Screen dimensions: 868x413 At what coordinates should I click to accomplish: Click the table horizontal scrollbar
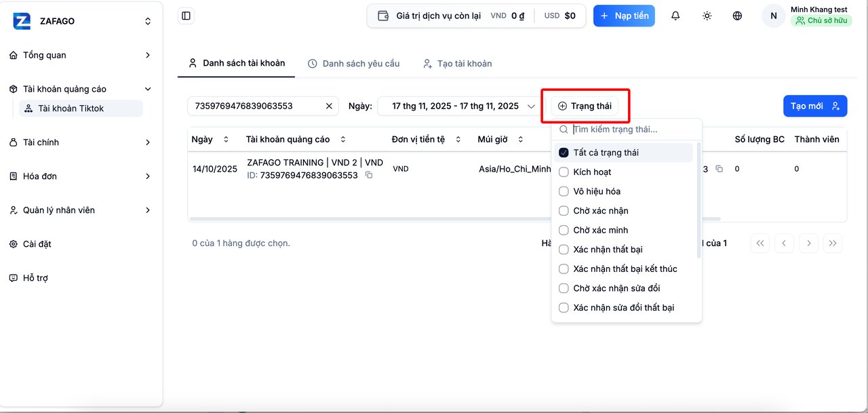tap(454, 218)
